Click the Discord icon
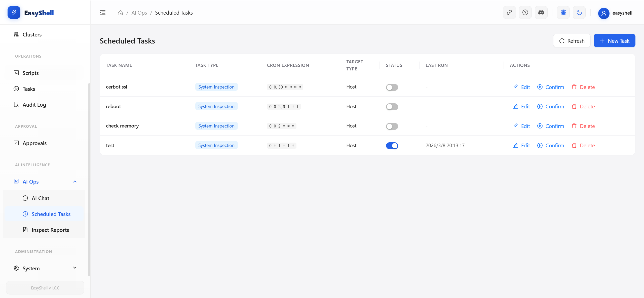The width and height of the screenshot is (644, 298). [x=541, y=12]
